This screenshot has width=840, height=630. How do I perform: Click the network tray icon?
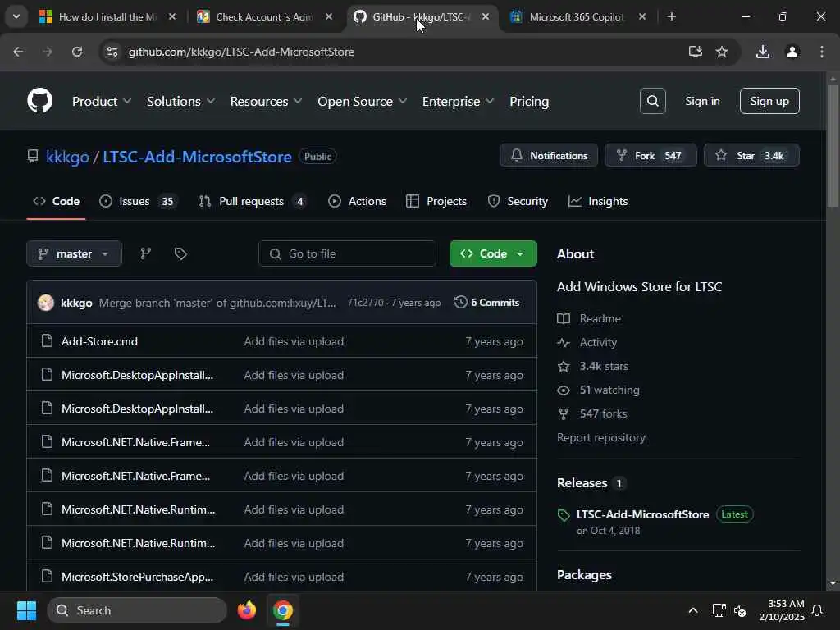coord(719,610)
